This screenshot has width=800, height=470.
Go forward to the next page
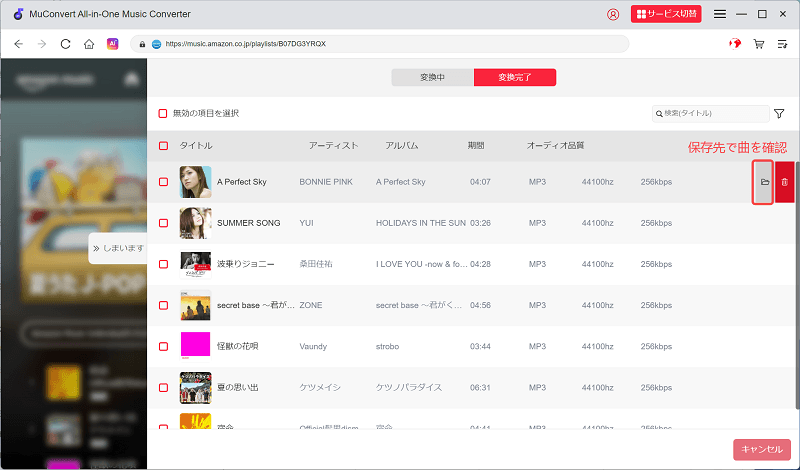point(42,44)
